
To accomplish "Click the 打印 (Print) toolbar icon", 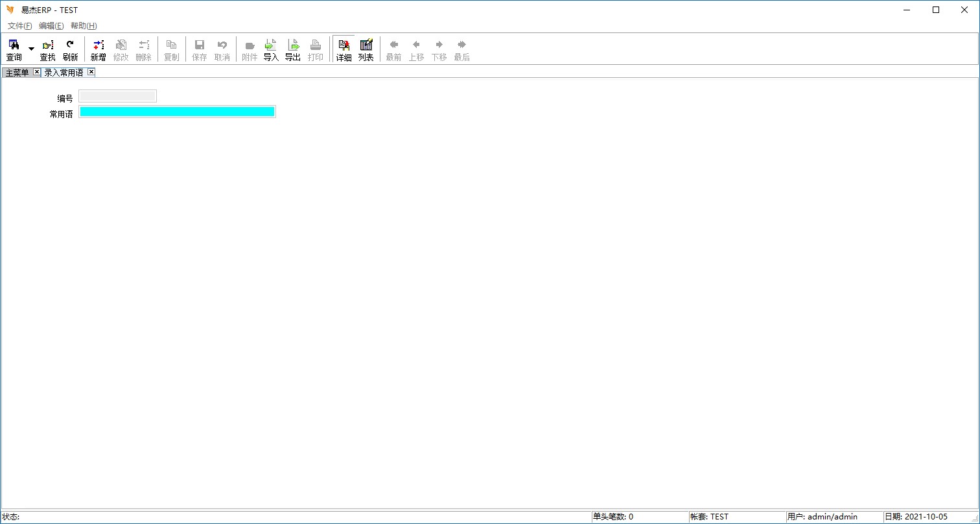I will (x=316, y=49).
